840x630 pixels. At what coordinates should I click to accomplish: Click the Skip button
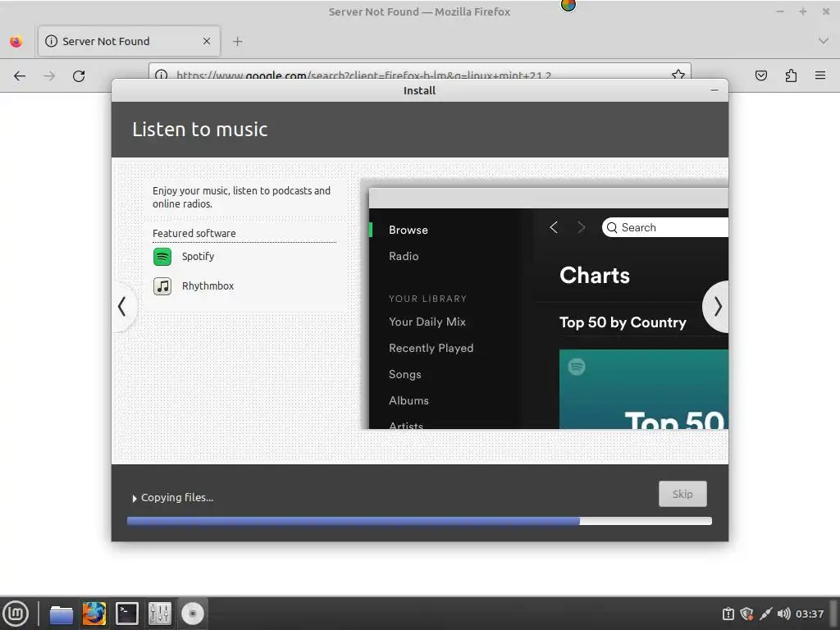tap(682, 494)
